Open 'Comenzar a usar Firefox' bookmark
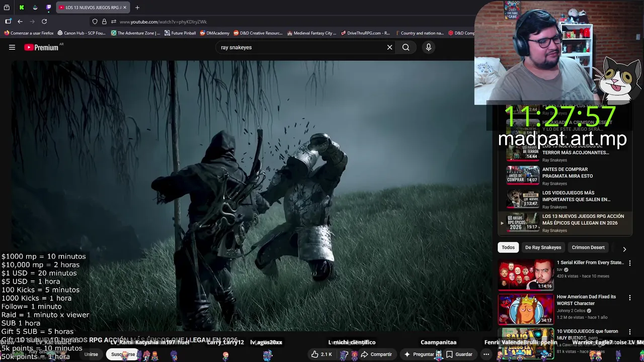This screenshot has height=362, width=644. click(29, 33)
